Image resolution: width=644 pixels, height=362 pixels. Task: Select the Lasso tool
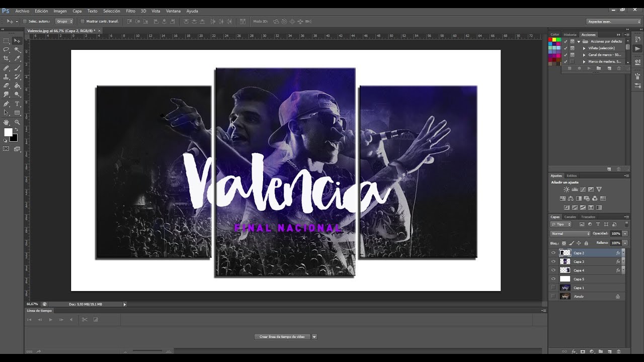6,50
